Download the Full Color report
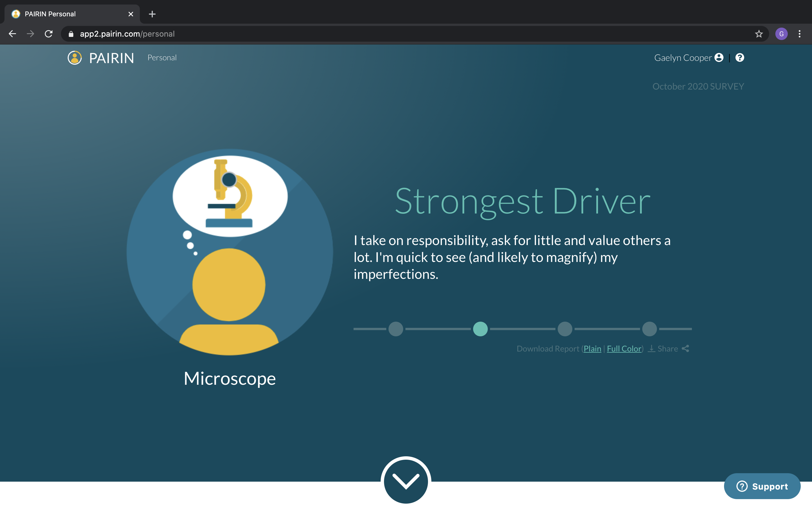The height and width of the screenshot is (507, 812). point(624,349)
